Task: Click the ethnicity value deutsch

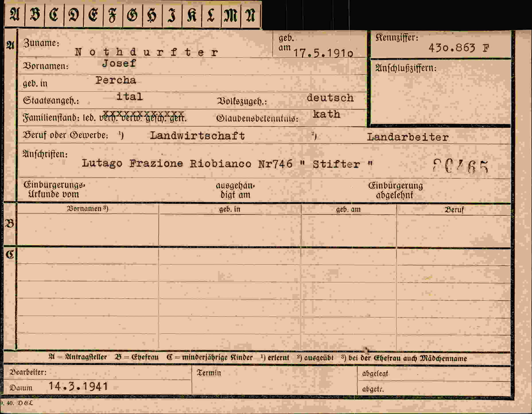Action: pyautogui.click(x=330, y=98)
